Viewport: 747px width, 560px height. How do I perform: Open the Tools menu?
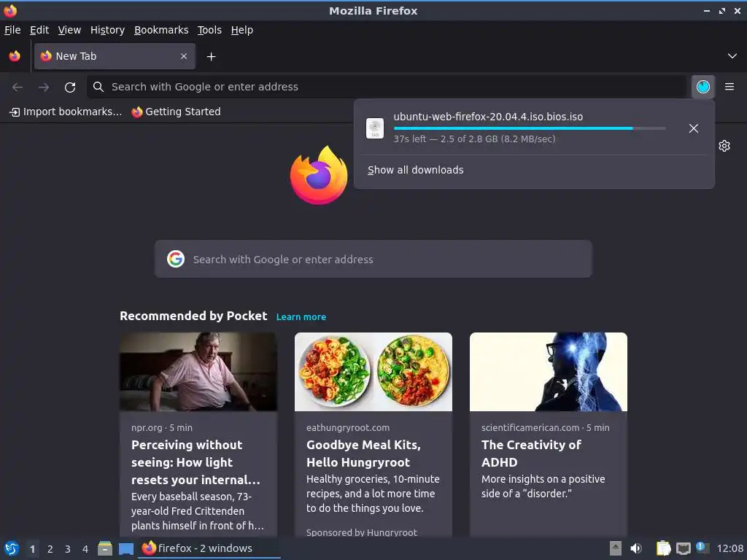click(x=209, y=30)
